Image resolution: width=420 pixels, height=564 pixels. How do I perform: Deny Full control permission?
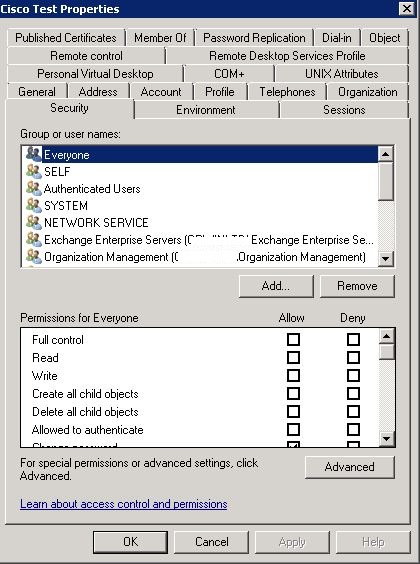click(x=353, y=339)
